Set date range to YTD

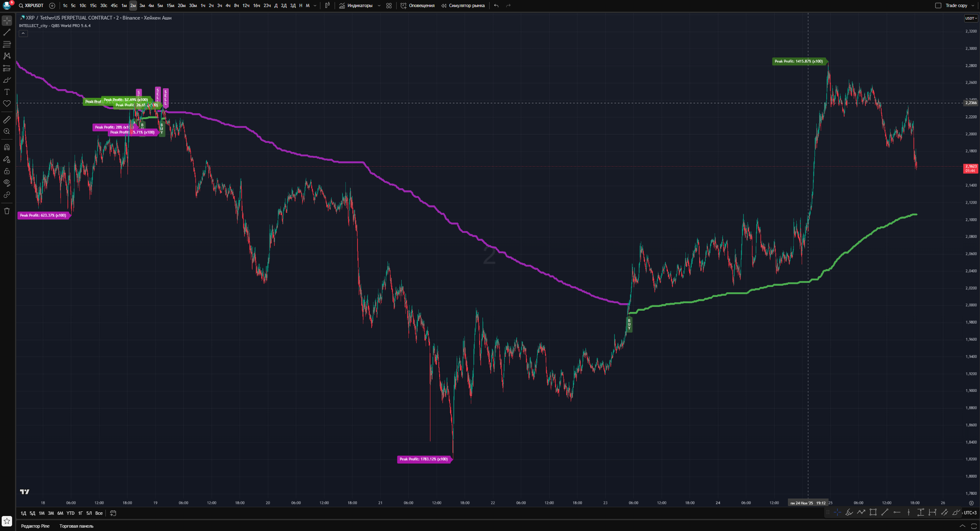[70, 513]
